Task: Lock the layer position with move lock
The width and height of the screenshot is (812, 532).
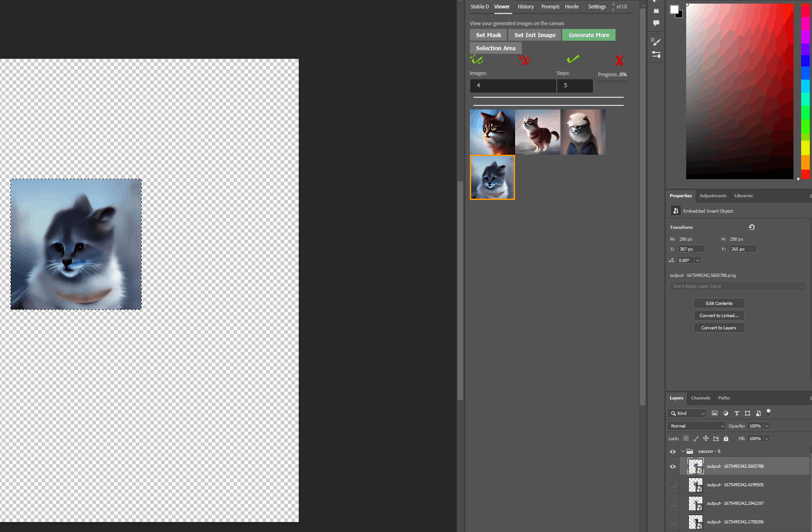Action: (x=706, y=438)
